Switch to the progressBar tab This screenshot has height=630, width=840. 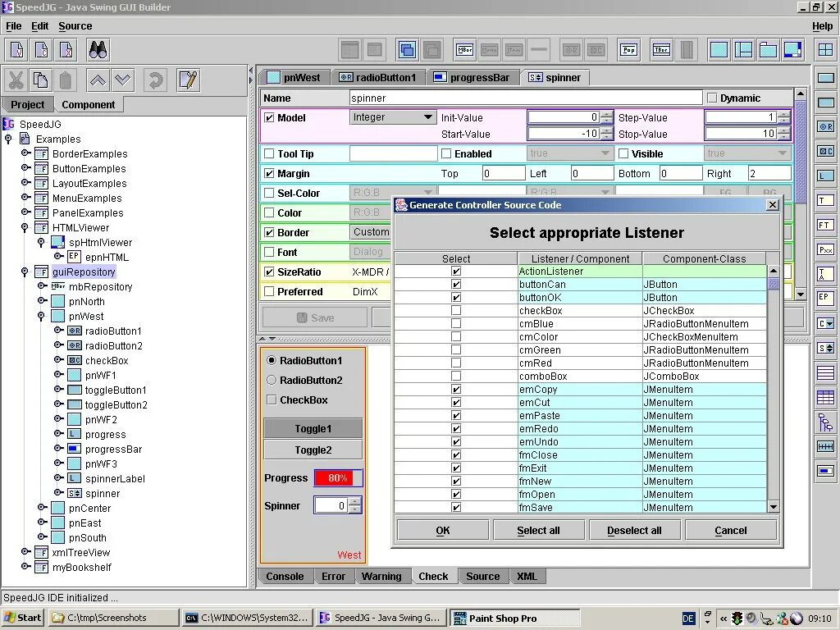tap(472, 78)
